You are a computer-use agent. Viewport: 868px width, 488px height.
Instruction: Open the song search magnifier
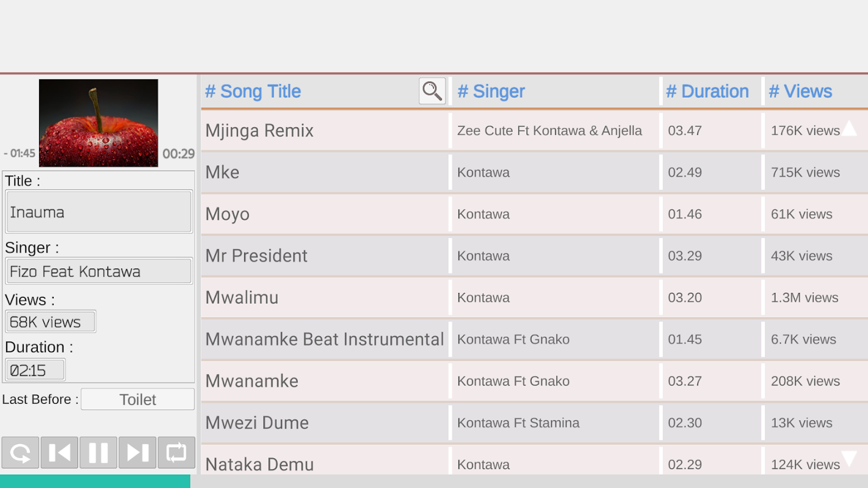(432, 91)
